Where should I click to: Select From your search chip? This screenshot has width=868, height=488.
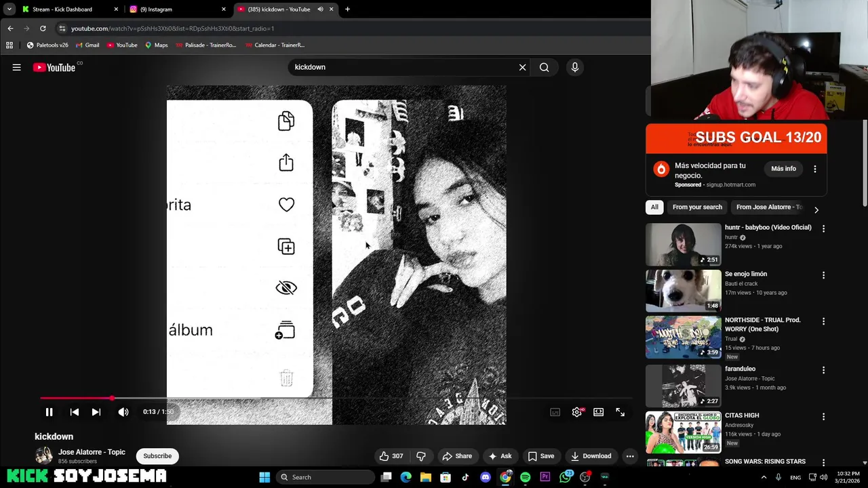[697, 207]
